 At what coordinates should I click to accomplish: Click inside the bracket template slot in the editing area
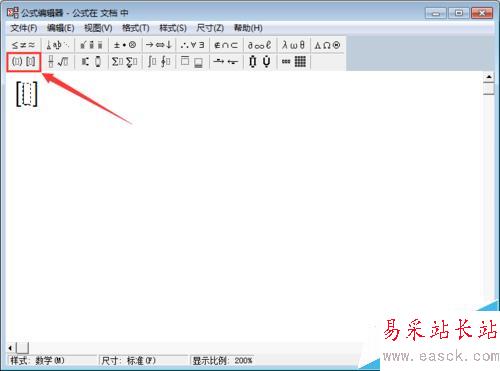27,94
